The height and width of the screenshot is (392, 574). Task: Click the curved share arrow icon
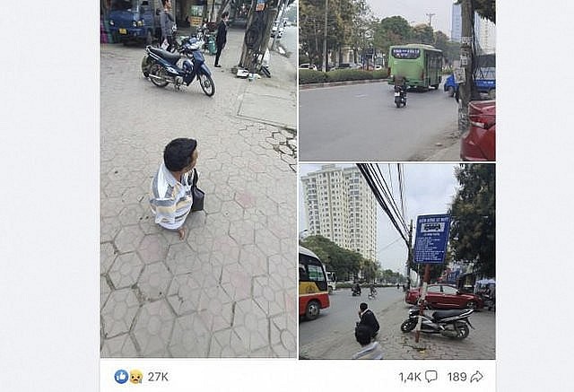coord(476,377)
